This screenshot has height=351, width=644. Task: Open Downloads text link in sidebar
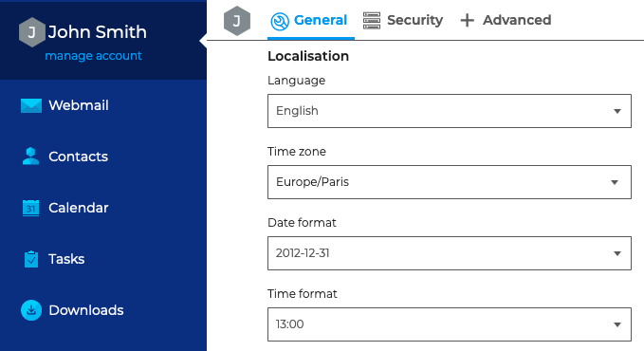coord(86,310)
